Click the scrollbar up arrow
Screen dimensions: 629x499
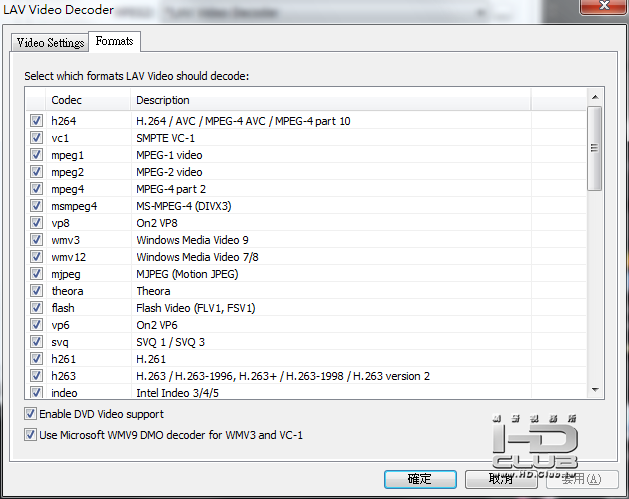595,97
